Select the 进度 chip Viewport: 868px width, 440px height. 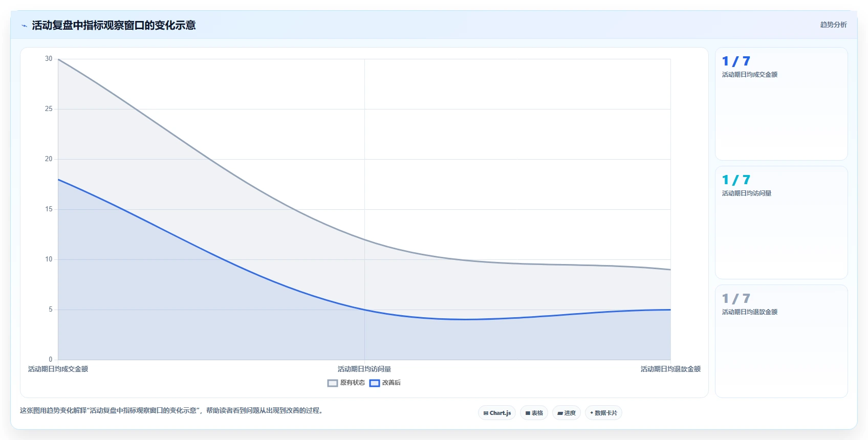tap(567, 413)
